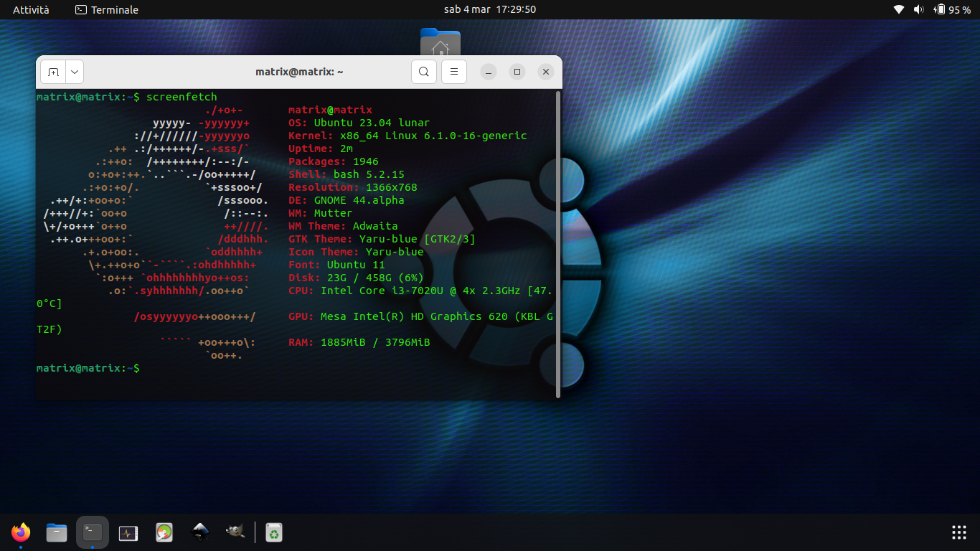
Task: Open the clock and calendar panel
Action: [490, 9]
